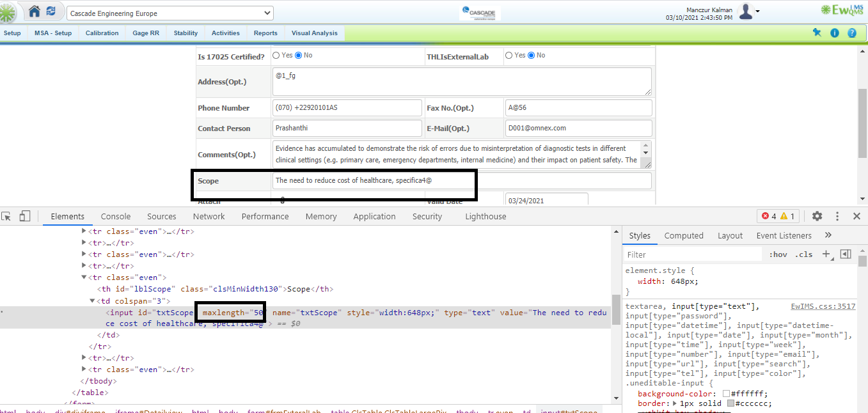Switch to the Console tab

[x=116, y=217]
